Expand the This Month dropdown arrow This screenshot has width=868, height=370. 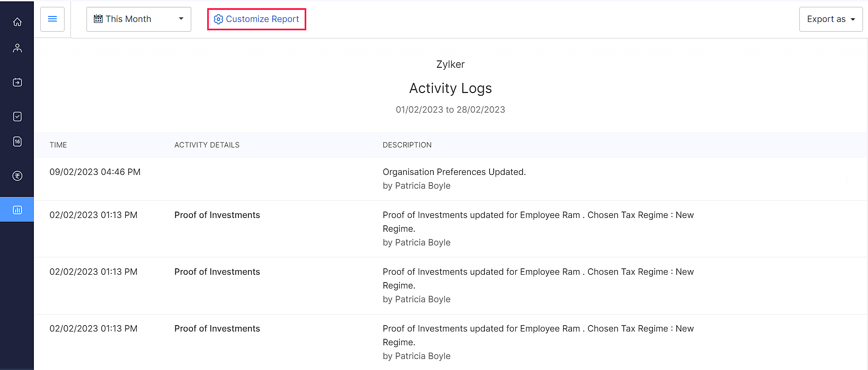pos(181,19)
